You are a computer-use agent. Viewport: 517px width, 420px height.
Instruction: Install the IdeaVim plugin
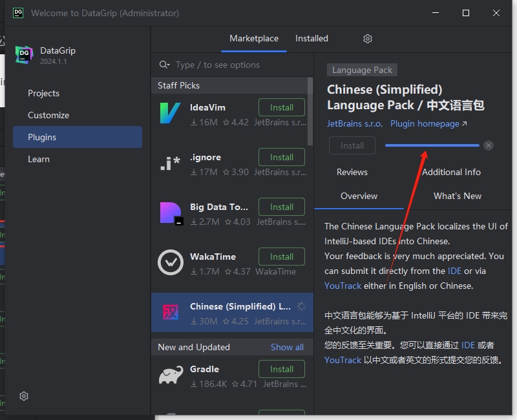point(282,107)
